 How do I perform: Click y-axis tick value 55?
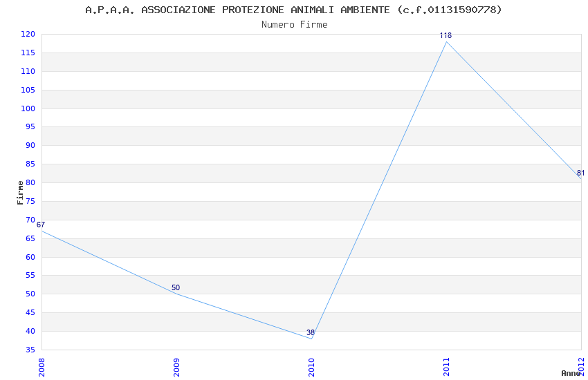[x=30, y=275]
